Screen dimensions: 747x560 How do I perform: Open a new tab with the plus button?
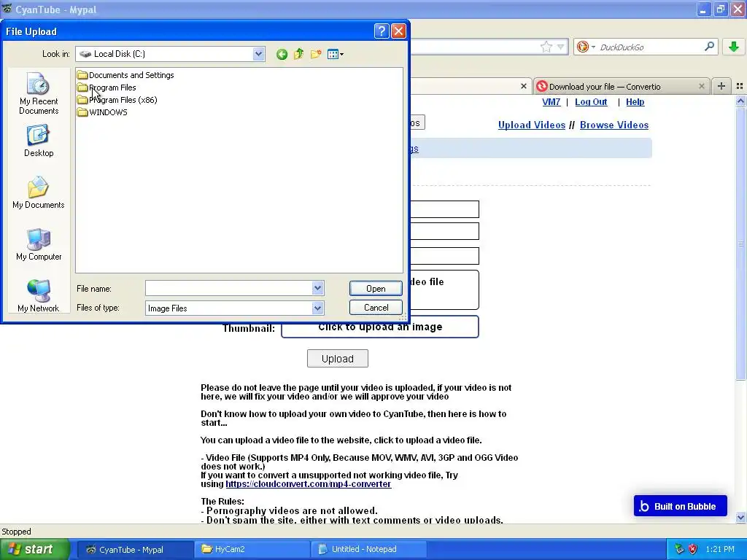[x=721, y=86]
